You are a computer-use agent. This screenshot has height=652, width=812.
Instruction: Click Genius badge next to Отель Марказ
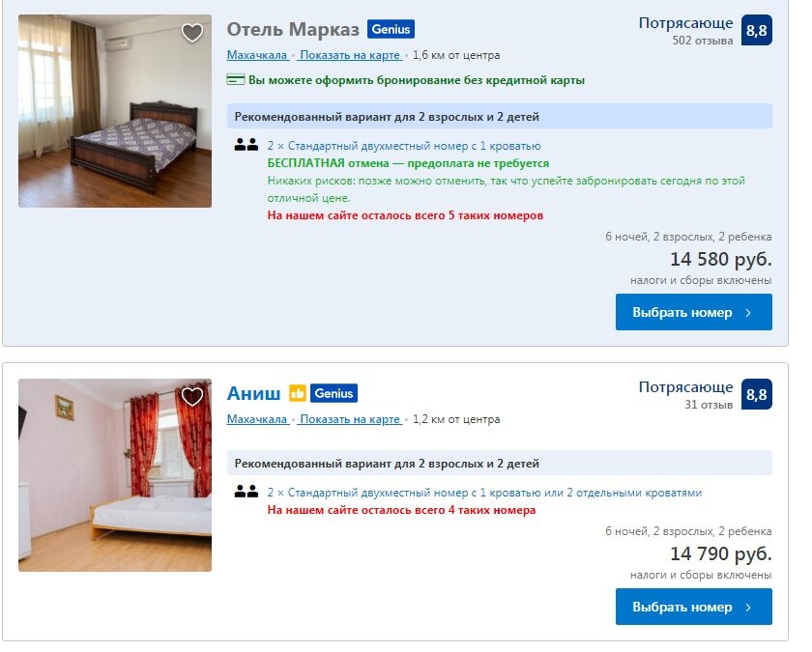pos(391,30)
